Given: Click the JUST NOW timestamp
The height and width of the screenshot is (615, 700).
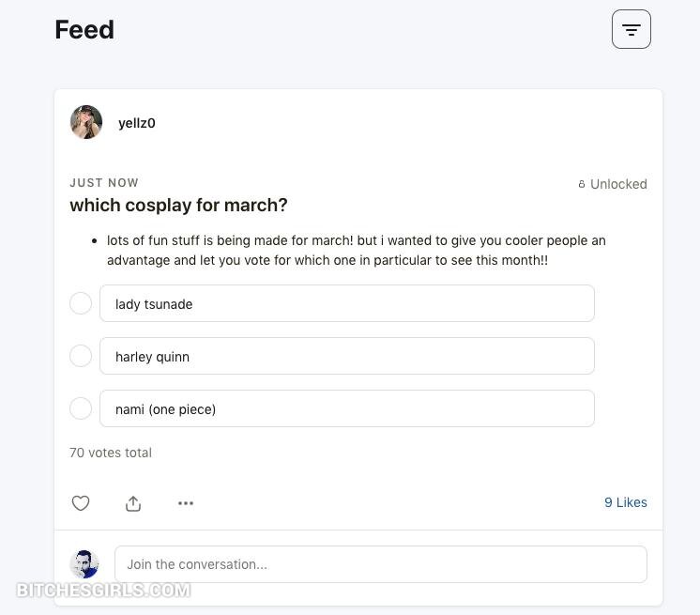Looking at the screenshot, I should 104,183.
